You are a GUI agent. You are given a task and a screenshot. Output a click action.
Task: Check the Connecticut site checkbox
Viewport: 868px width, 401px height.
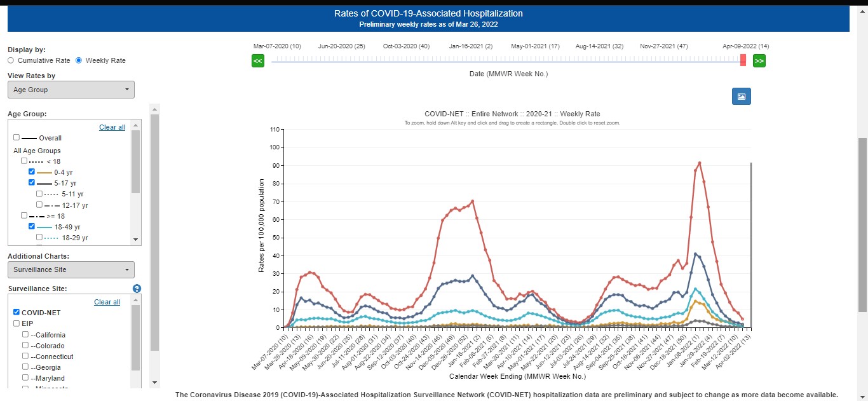click(x=25, y=357)
